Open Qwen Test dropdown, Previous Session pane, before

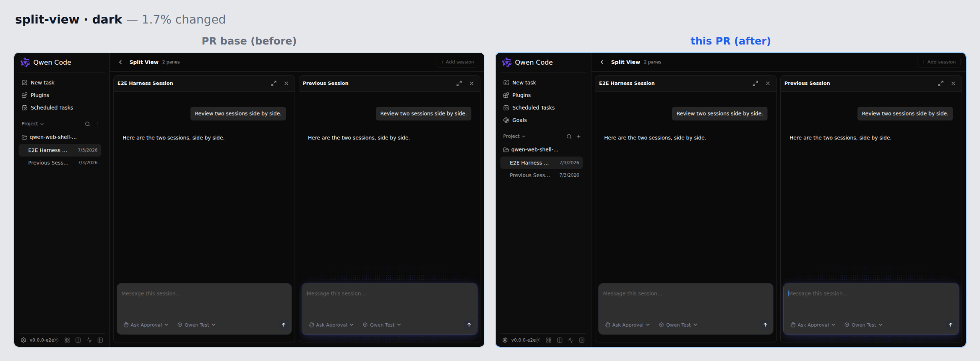pos(382,325)
